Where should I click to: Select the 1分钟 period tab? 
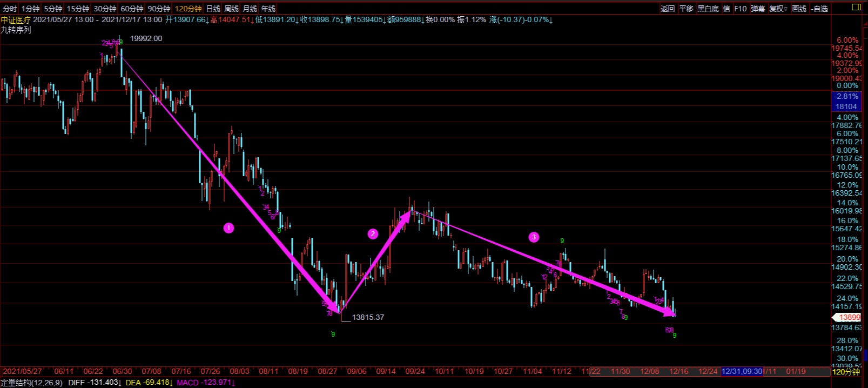(30, 9)
